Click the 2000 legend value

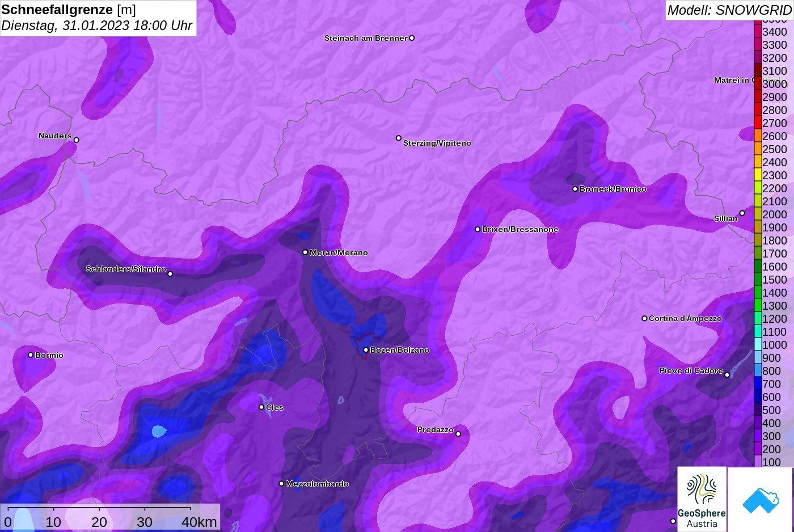pyautogui.click(x=775, y=214)
